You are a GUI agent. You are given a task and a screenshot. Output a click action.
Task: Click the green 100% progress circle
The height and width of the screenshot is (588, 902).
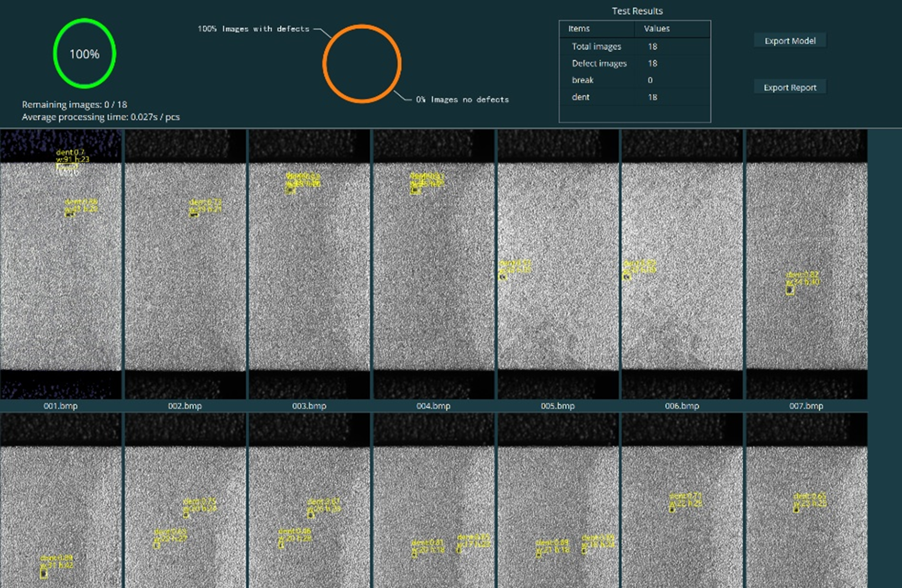[84, 54]
